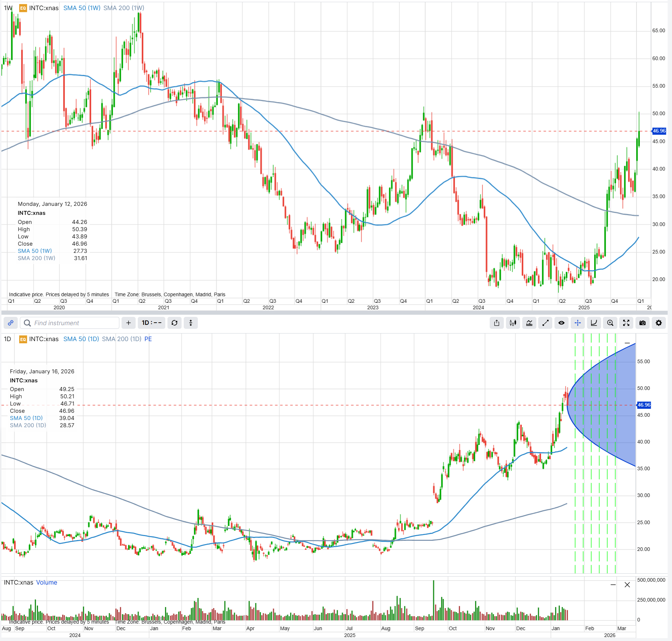Open the candlestick chart type selector
This screenshot has width=672, height=641.
[x=513, y=323]
